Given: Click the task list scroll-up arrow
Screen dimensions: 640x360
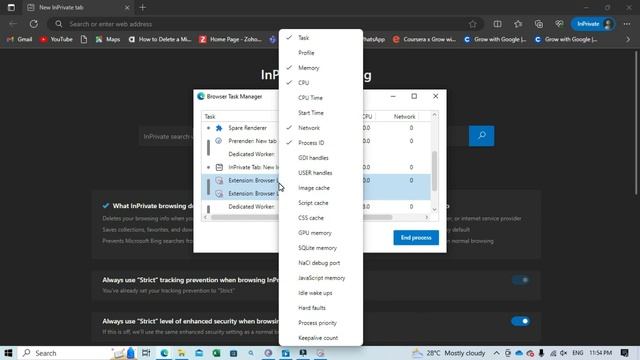Looking at the screenshot, I should tap(434, 115).
